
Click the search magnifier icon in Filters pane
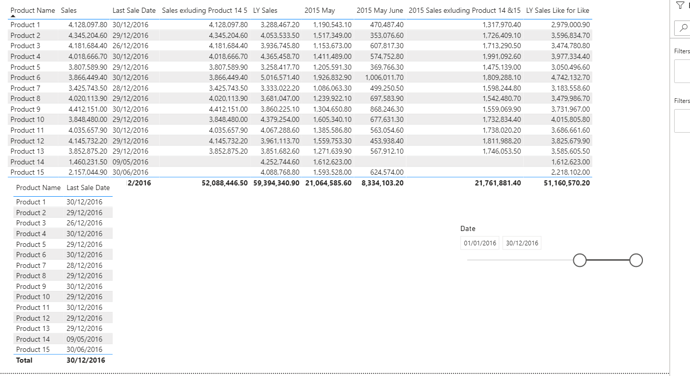683,28
